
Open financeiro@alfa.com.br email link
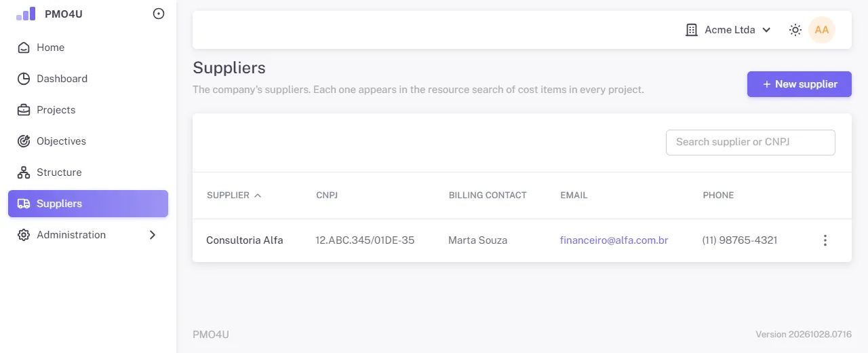[614, 240]
